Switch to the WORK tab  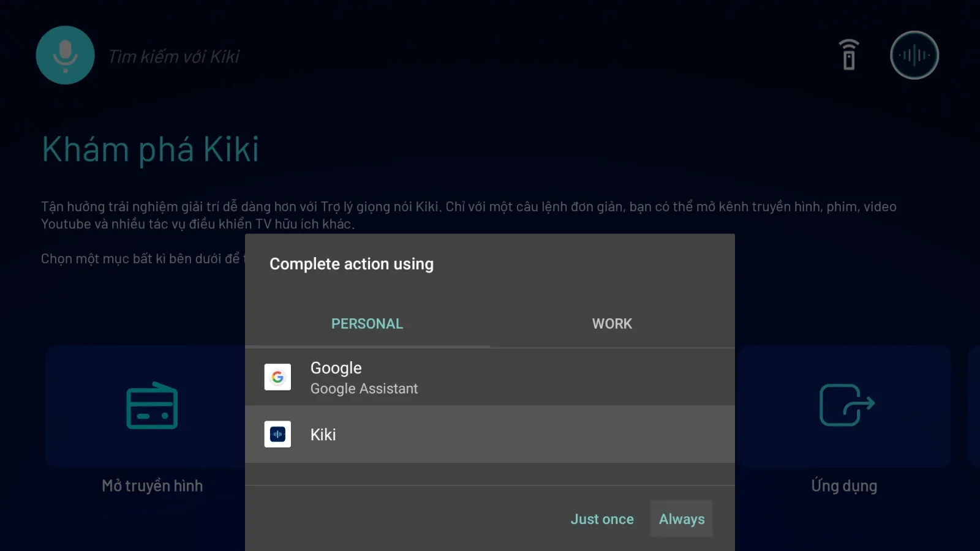(612, 324)
